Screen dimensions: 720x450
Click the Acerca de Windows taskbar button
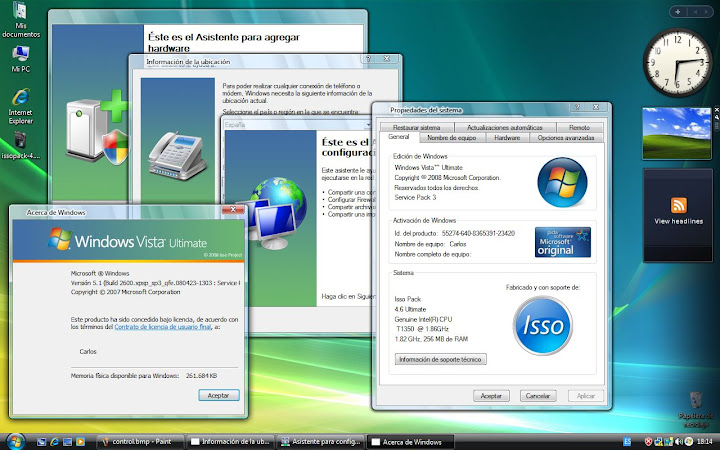click(x=411, y=442)
